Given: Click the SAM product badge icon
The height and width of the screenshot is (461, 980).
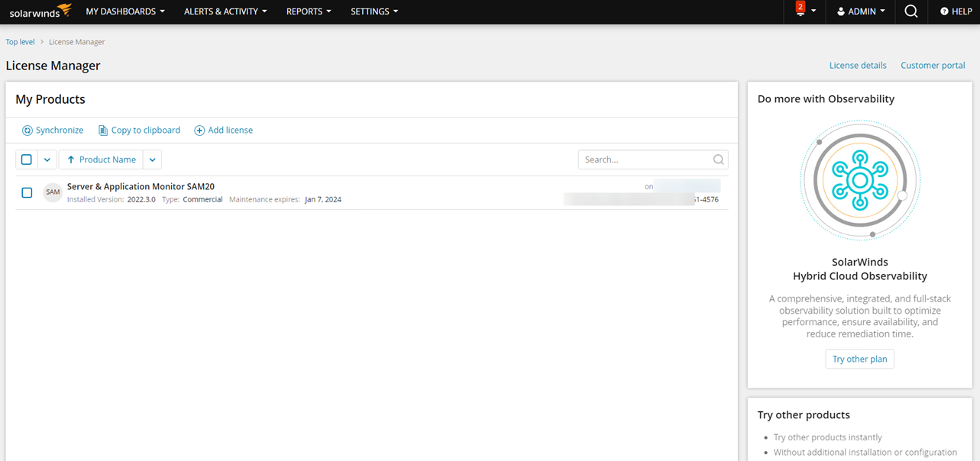Looking at the screenshot, I should [x=53, y=192].
